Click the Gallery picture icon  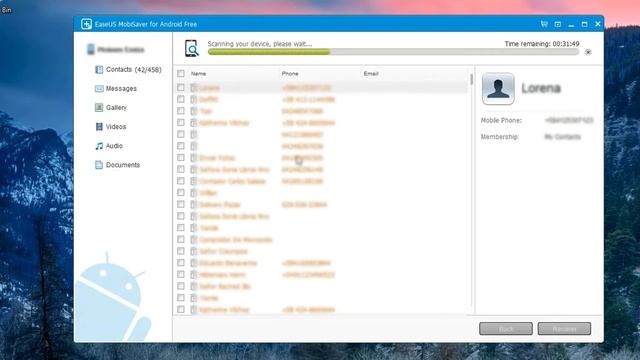[x=99, y=108]
